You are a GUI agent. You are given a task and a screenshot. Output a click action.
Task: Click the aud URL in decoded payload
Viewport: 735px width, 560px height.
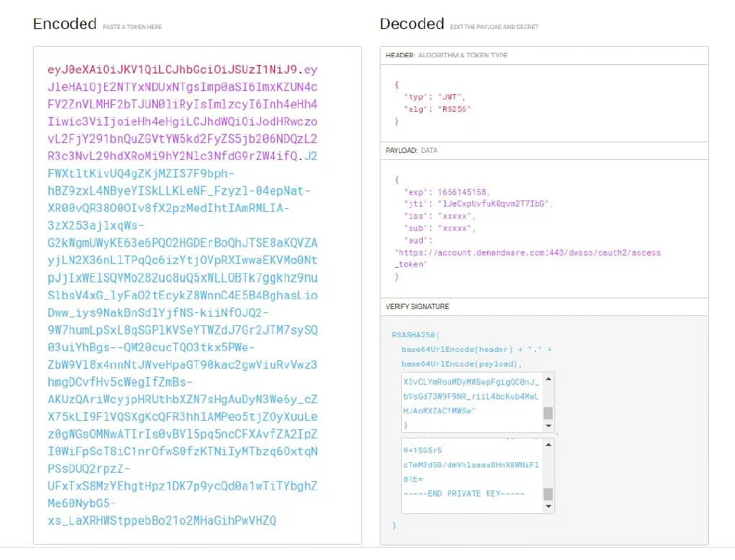[528, 259]
